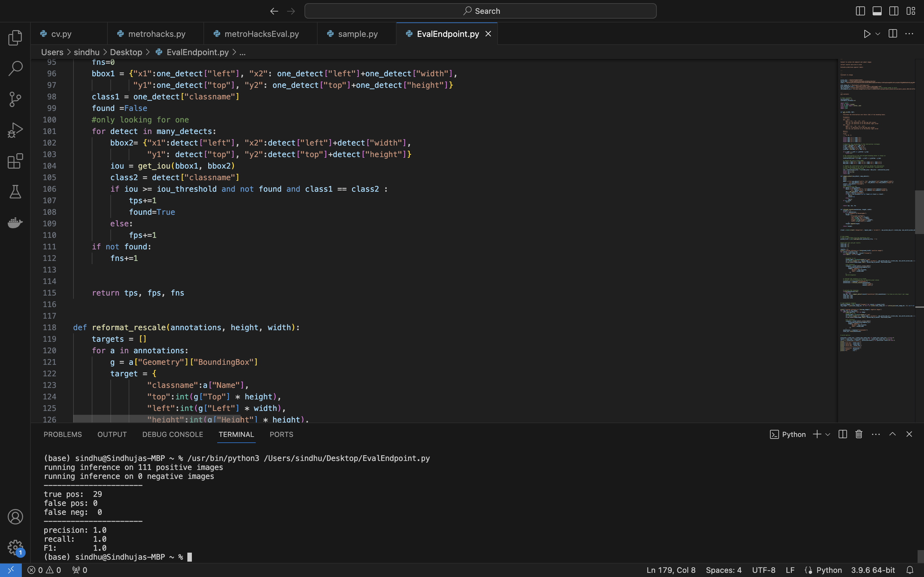Maximize panel size with chevron up
Viewport: 924px width, 577px height.
coord(892,434)
